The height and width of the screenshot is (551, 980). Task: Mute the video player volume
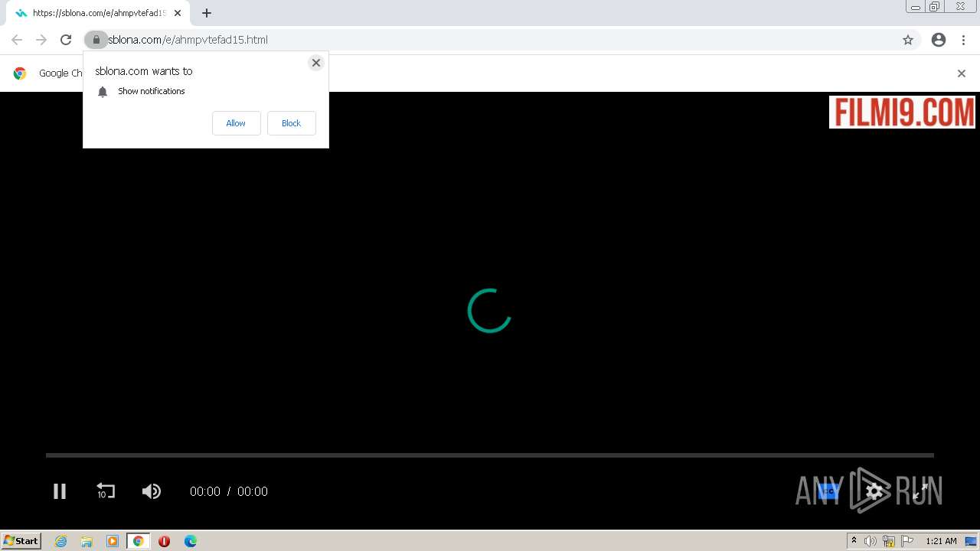point(152,491)
